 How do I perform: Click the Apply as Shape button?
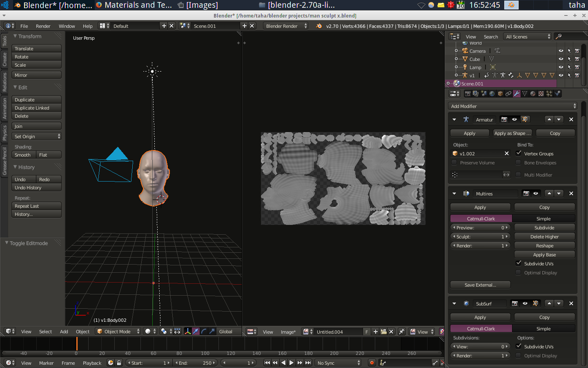coord(512,133)
